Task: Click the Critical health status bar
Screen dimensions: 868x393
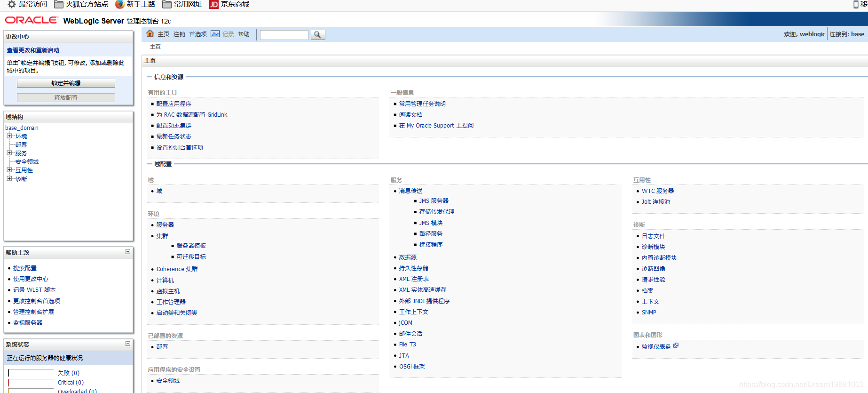Action: click(x=31, y=383)
